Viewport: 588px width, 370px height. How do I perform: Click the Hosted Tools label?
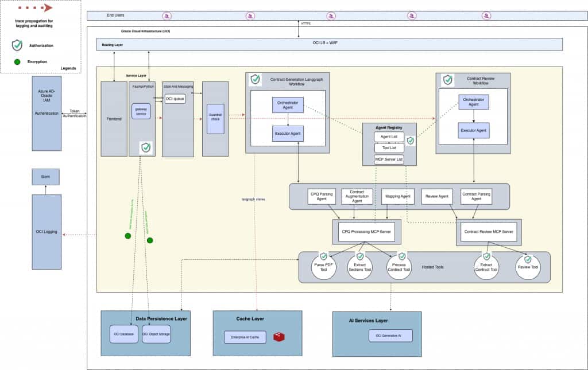pyautogui.click(x=432, y=267)
